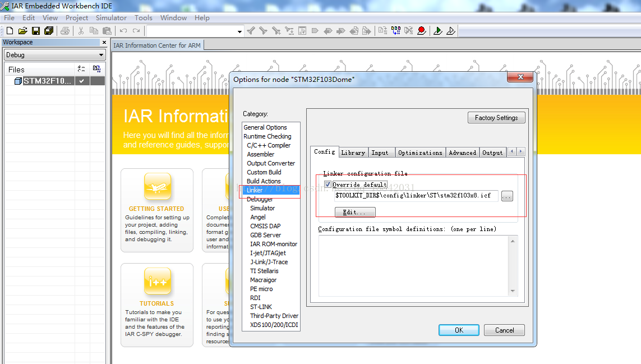The height and width of the screenshot is (364, 641).
Task: Click into the linker configuration file path field
Action: (x=415, y=196)
